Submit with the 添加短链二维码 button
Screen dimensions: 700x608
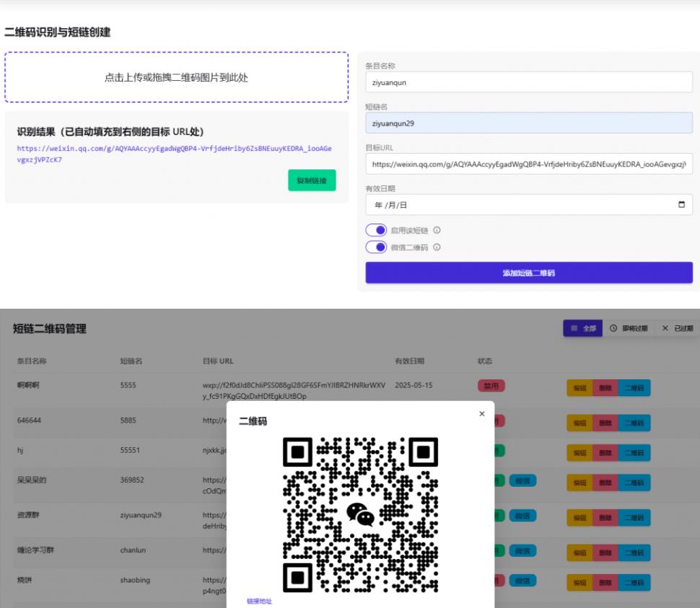click(529, 273)
